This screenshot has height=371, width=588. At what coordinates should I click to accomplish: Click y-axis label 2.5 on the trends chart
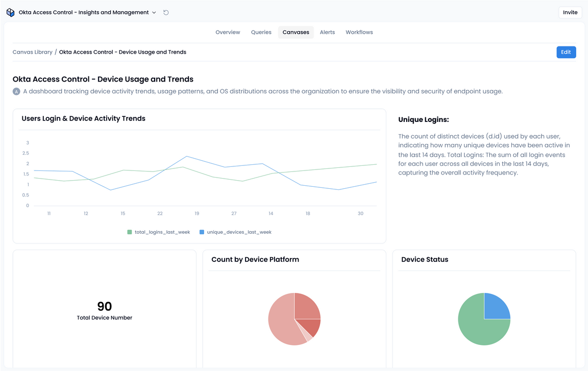(x=26, y=153)
